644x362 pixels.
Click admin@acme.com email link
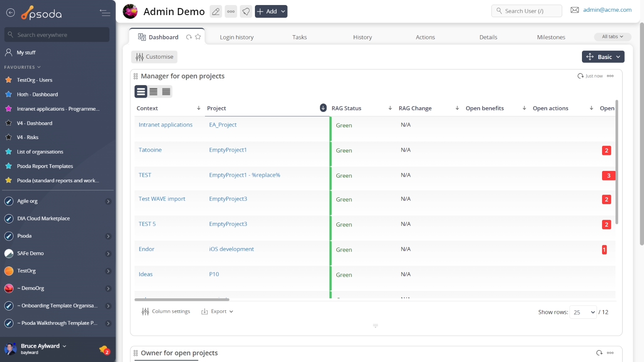tap(607, 10)
